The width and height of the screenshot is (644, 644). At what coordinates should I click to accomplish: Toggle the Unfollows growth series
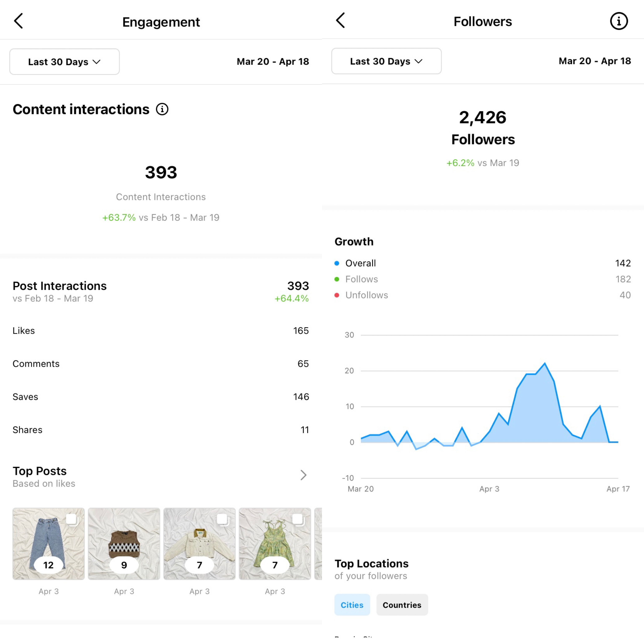pos(366,295)
